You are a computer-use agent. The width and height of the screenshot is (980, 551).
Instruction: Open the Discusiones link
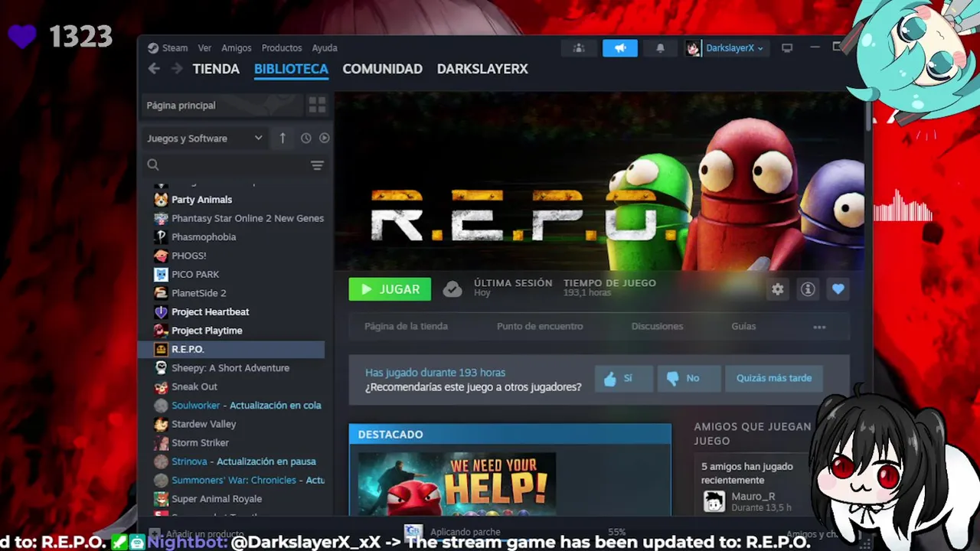pos(657,327)
